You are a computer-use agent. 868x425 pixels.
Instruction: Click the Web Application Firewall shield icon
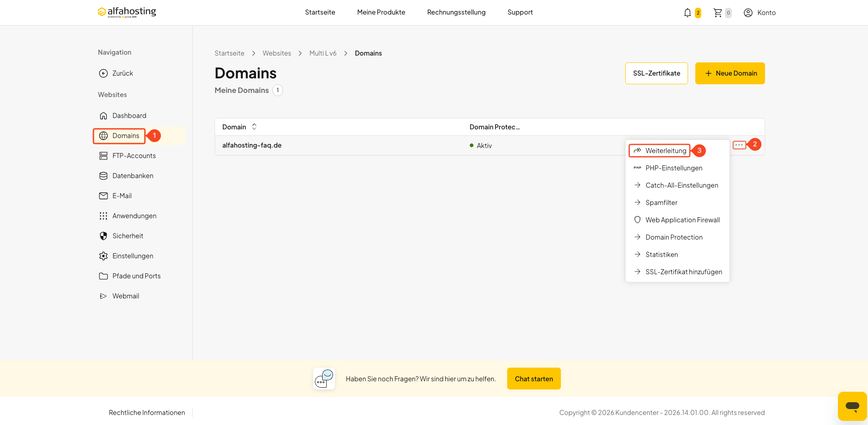click(x=637, y=220)
